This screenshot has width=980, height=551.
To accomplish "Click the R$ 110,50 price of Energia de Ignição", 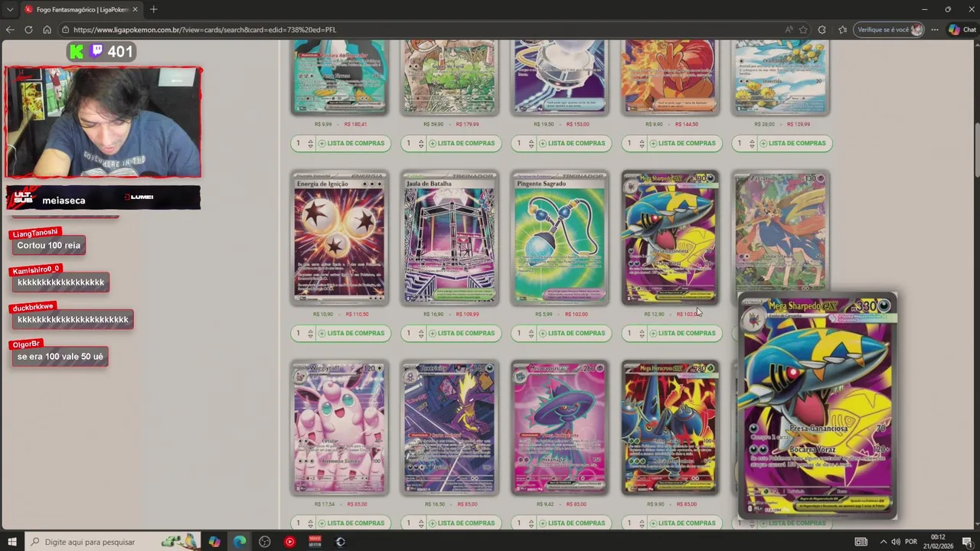I will pyautogui.click(x=357, y=315).
